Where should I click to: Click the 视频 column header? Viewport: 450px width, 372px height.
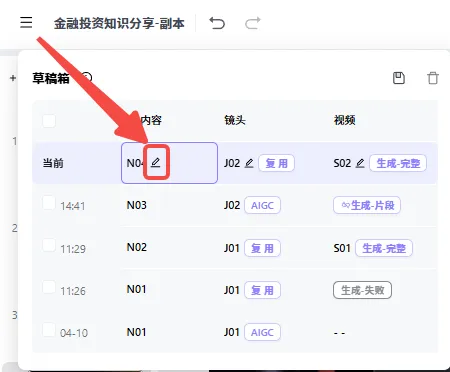pyautogui.click(x=345, y=120)
